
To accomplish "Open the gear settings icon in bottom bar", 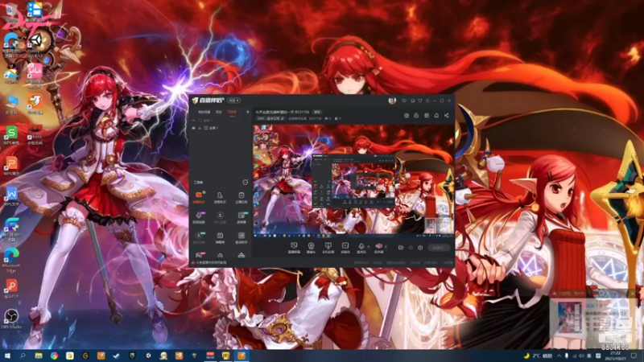I will pyautogui.click(x=420, y=248).
